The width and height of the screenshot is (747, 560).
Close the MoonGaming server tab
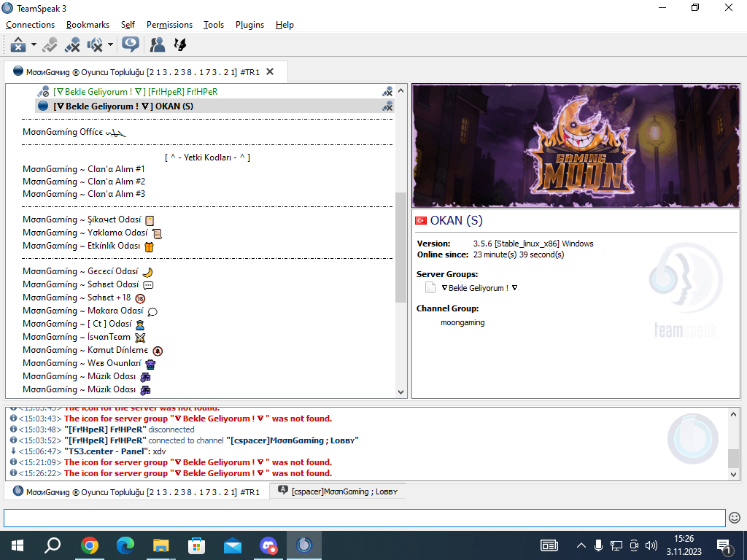[270, 71]
